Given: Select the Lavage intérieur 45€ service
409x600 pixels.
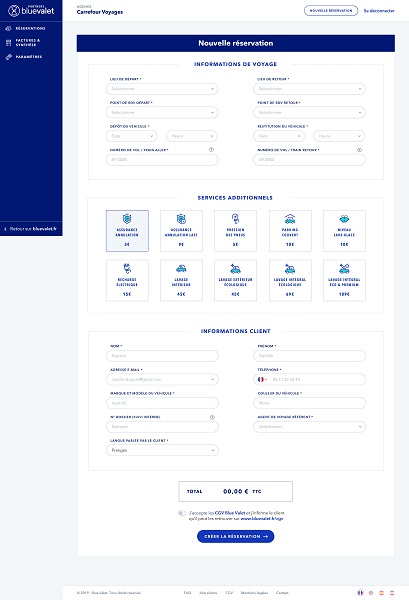Looking at the screenshot, I should [181, 280].
